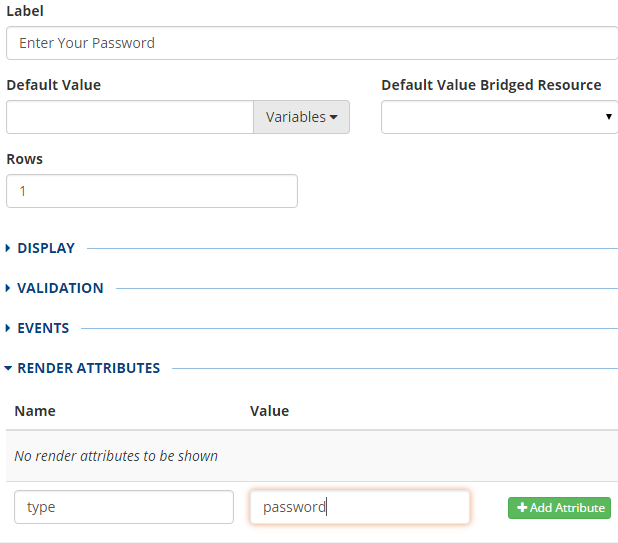This screenshot has width=618, height=543.
Task: Click the 'Rows' field caption
Action: [x=24, y=159]
